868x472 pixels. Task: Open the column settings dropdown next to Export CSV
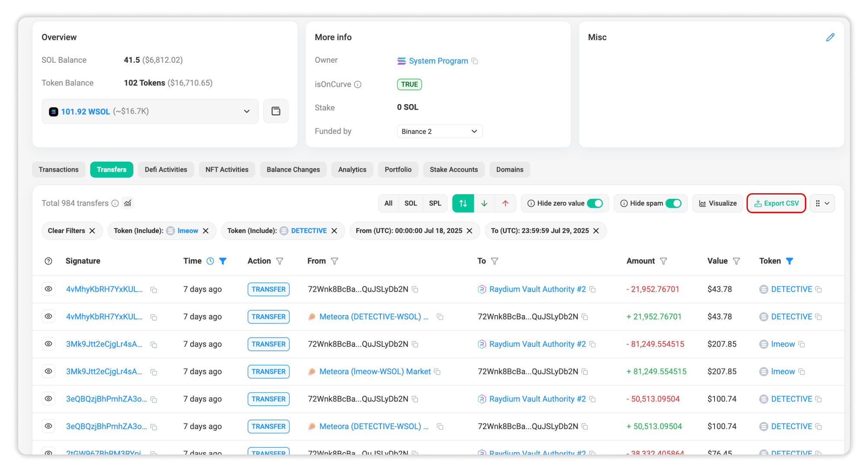pyautogui.click(x=822, y=203)
